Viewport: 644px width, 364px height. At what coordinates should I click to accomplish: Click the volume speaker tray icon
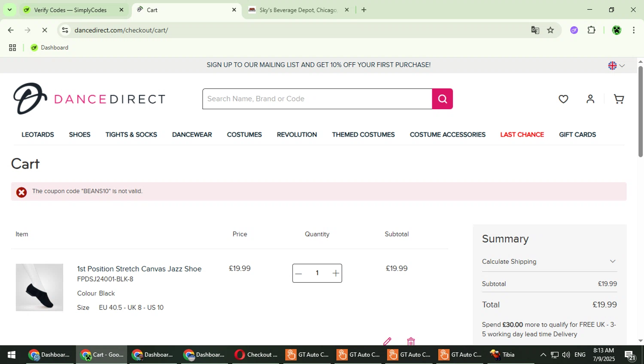click(x=566, y=355)
